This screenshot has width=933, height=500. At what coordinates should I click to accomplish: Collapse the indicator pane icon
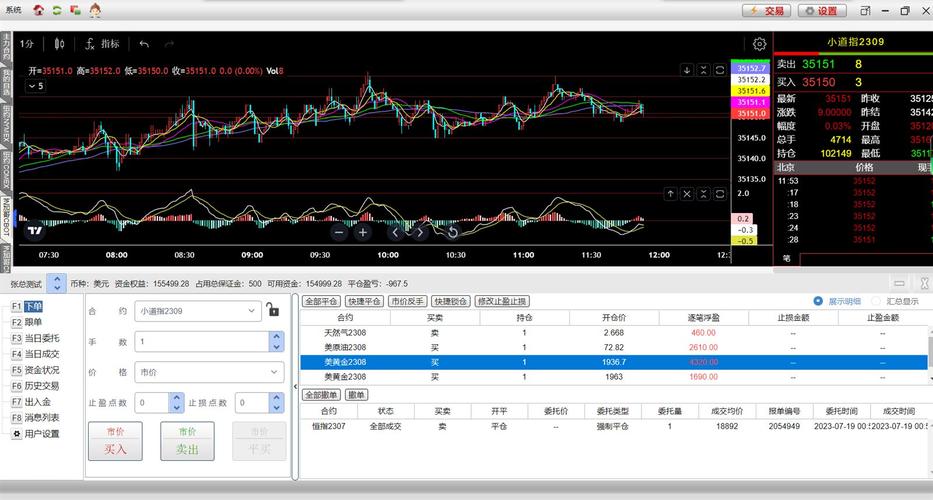pos(703,193)
